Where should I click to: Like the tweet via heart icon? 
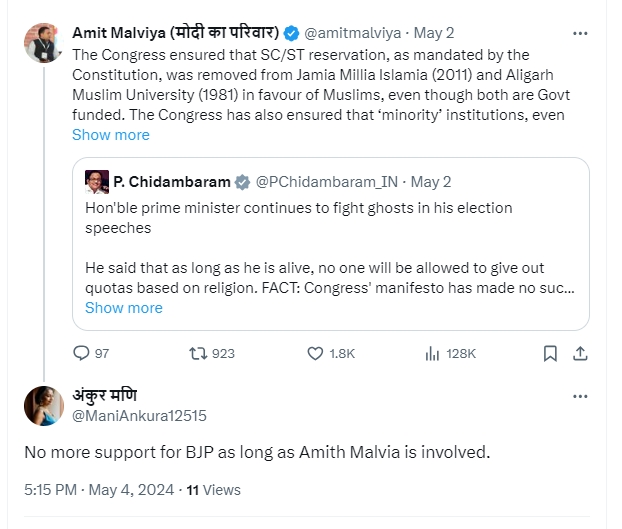[315, 353]
